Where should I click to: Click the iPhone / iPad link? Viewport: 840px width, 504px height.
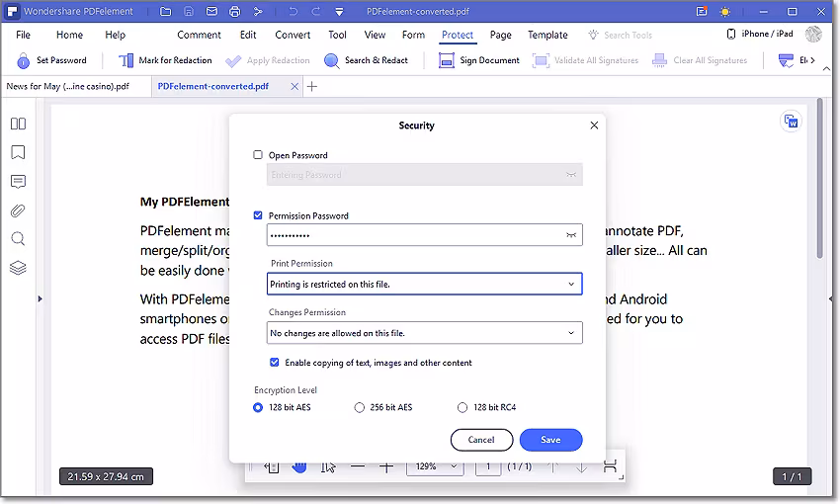(x=760, y=34)
